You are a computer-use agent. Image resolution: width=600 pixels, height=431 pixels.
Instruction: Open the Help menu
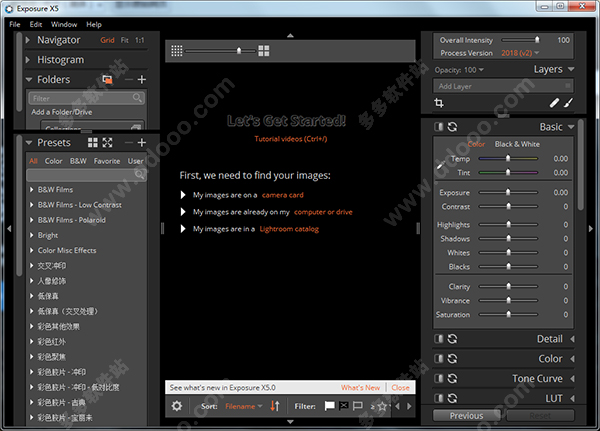click(94, 24)
